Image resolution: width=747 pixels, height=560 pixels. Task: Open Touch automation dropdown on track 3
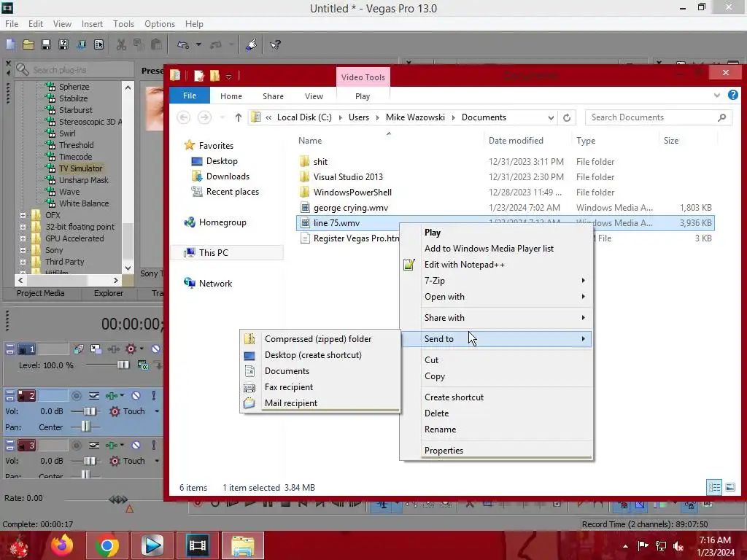157,461
